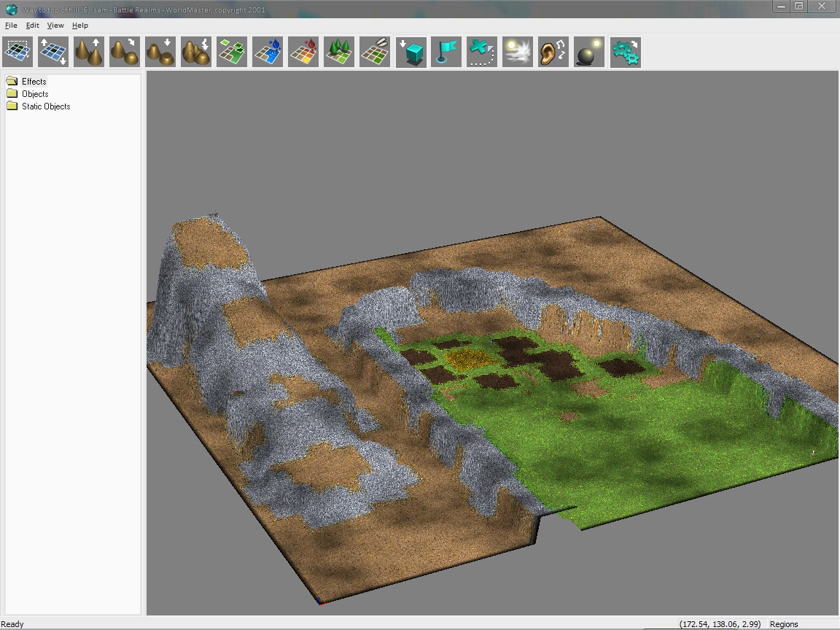Choose the smooth terrain tool

point(124,52)
